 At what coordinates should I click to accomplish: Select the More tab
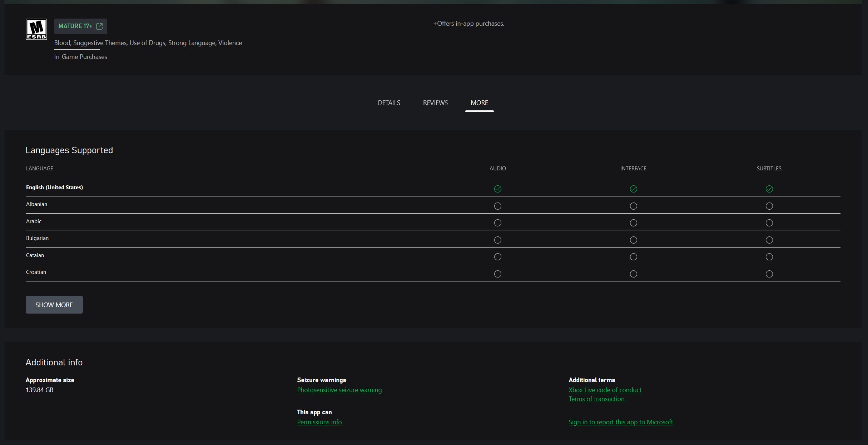coord(479,103)
